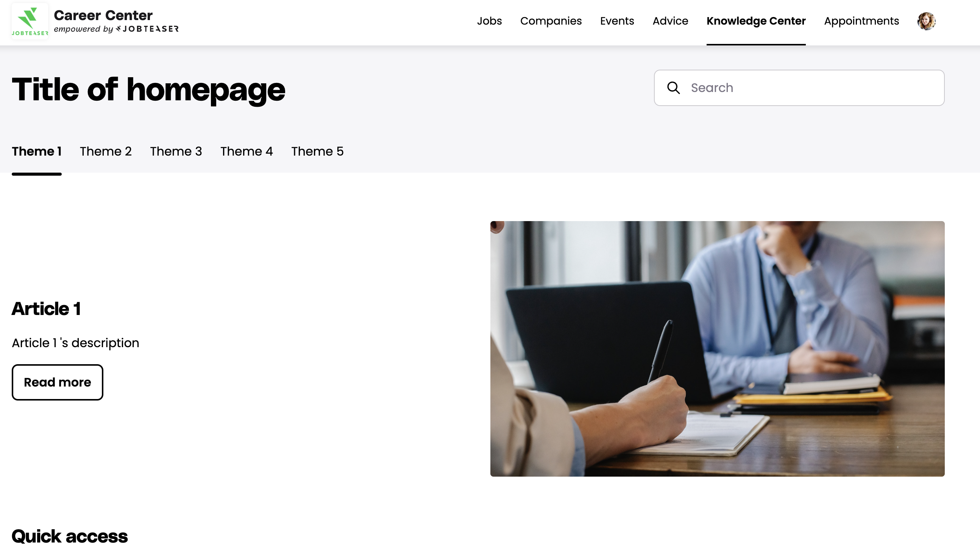Show the Theme 5 tab

tap(317, 151)
